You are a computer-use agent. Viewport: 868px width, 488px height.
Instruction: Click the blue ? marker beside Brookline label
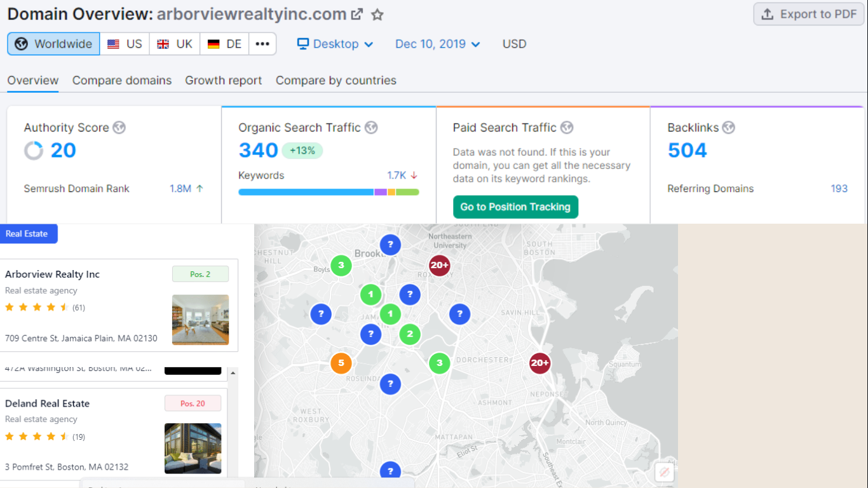click(390, 245)
